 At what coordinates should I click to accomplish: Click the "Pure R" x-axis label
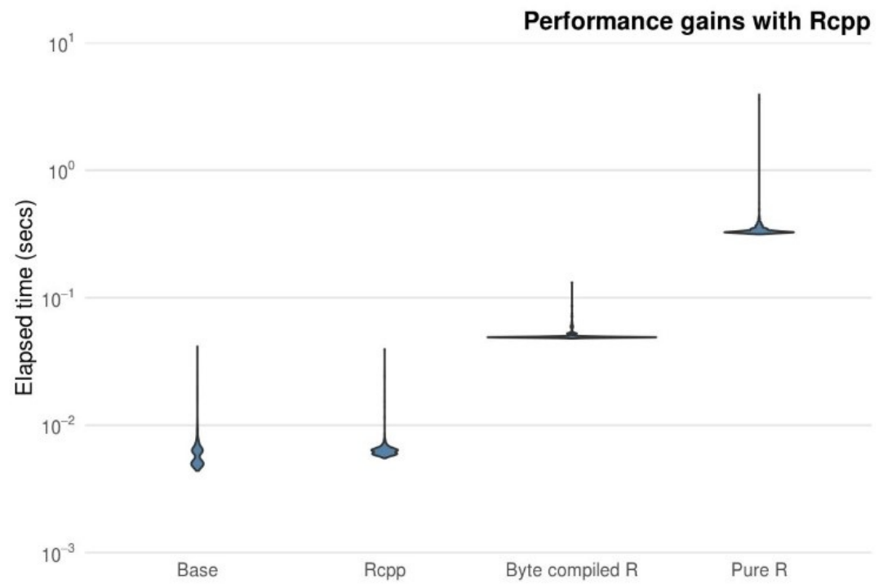759,568
